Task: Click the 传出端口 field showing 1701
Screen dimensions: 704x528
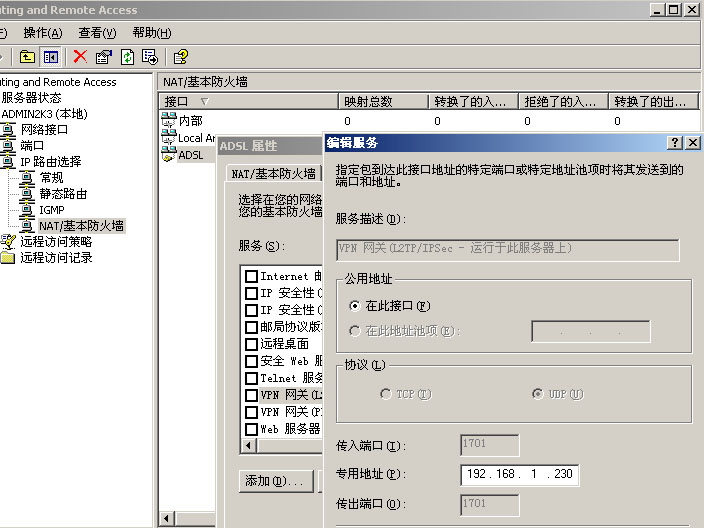Action: click(x=489, y=505)
